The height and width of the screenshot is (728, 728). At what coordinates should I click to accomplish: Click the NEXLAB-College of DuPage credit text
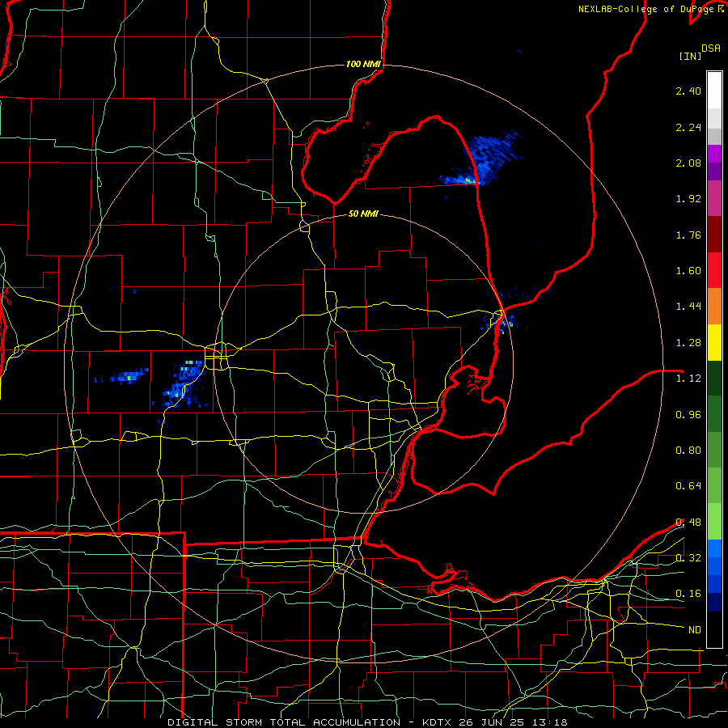(651, 9)
